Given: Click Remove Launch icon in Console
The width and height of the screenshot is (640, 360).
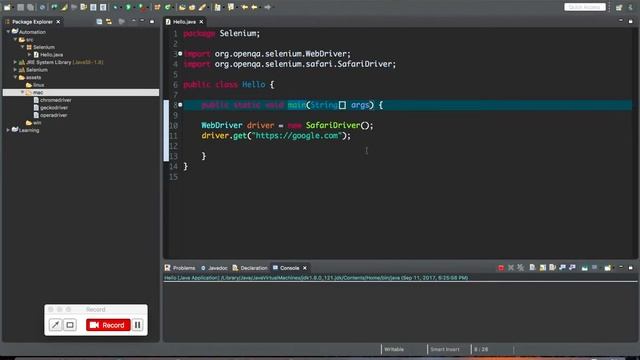Looking at the screenshot, I should coord(511,268).
